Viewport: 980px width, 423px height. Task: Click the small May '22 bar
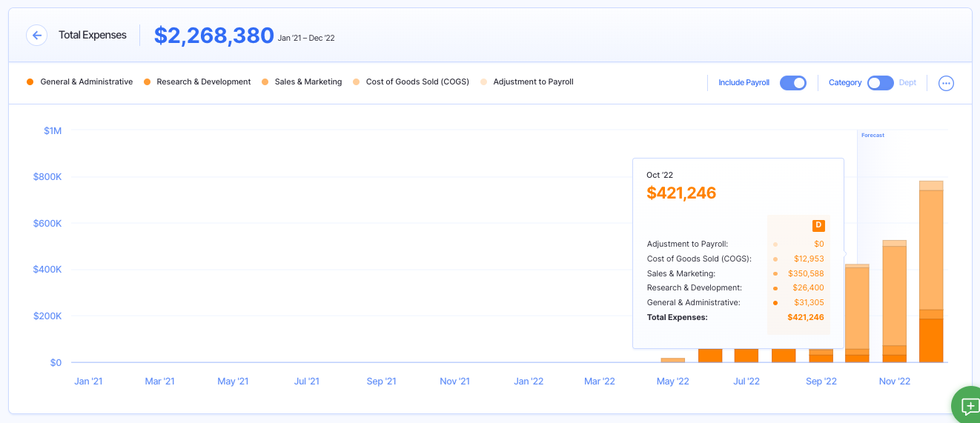[x=672, y=360]
